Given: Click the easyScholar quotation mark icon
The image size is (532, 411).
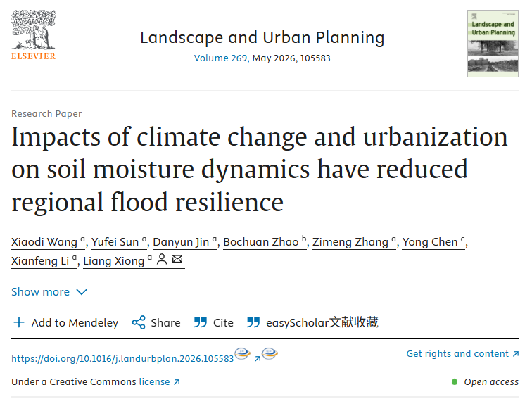Looking at the screenshot, I should point(253,322).
